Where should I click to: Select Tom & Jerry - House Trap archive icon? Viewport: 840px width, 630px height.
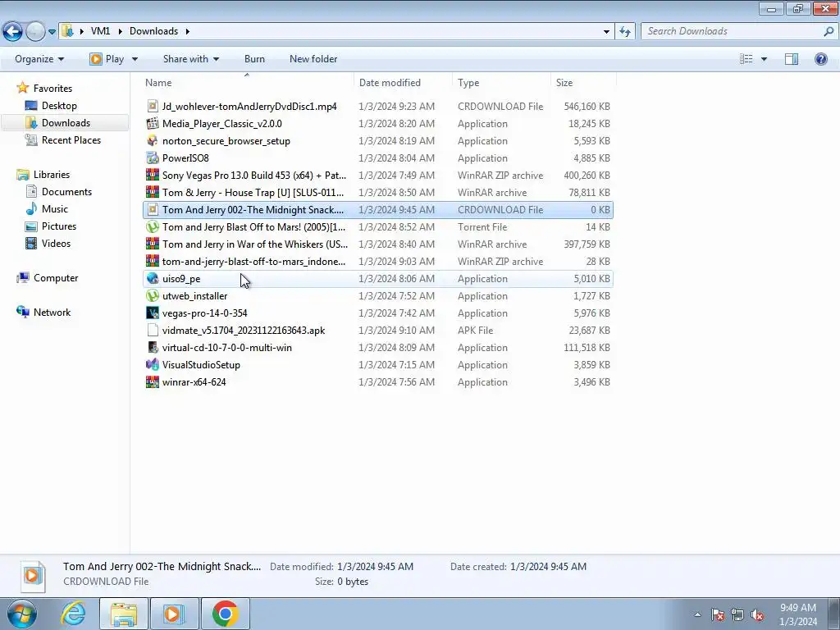[x=153, y=192]
